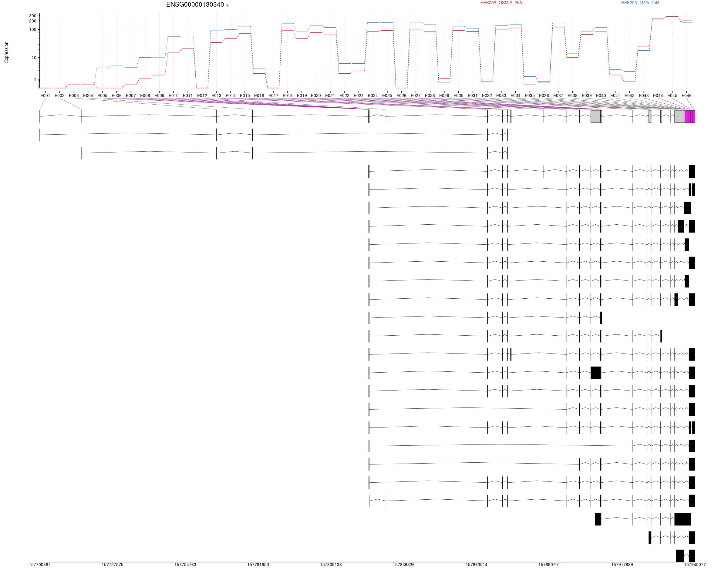
Task: Click exon label E027
Action: pyautogui.click(x=416, y=96)
